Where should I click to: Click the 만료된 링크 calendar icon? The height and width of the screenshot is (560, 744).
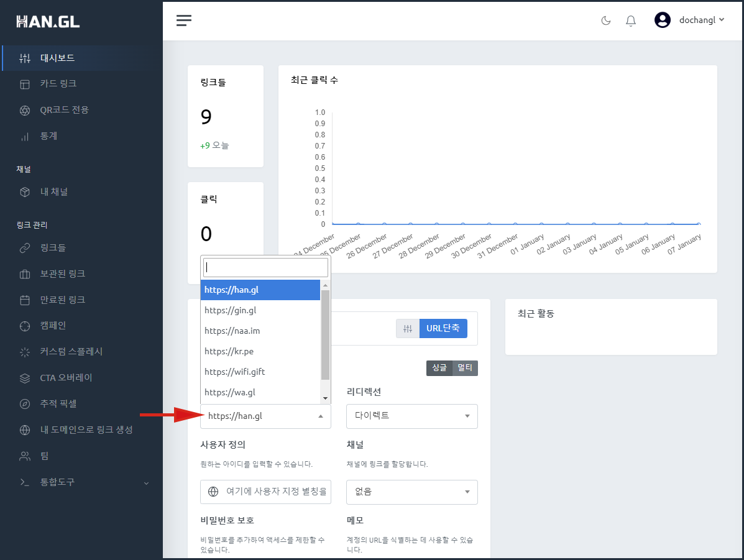pyautogui.click(x=25, y=300)
